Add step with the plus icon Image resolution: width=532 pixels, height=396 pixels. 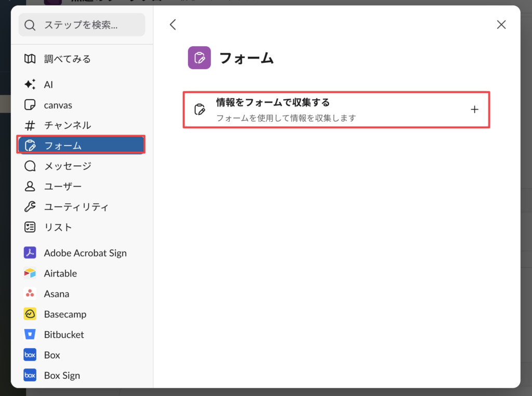pyautogui.click(x=474, y=110)
